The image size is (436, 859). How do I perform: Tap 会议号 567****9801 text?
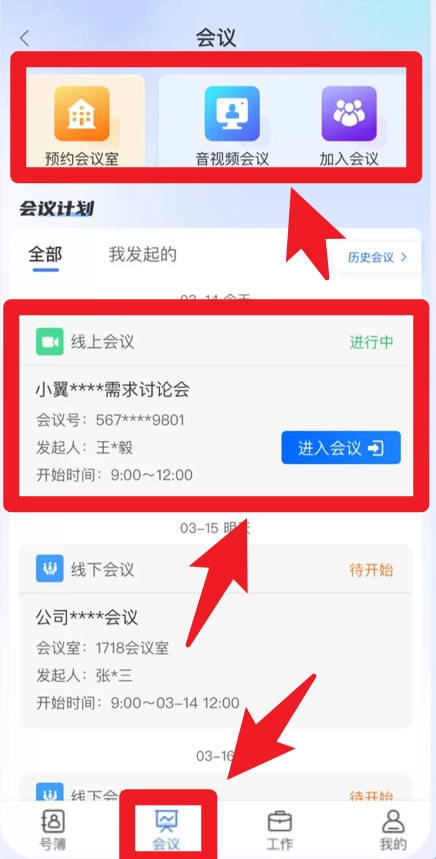110,420
